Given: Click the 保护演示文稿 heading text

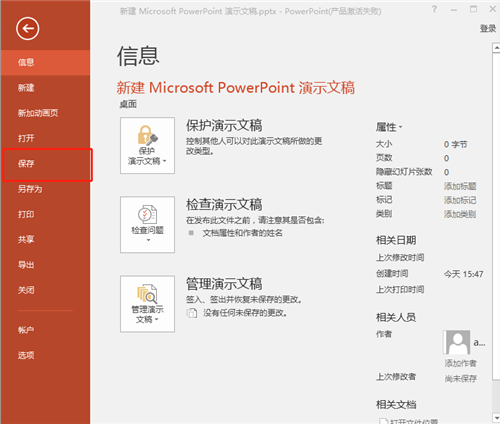Looking at the screenshot, I should [x=224, y=126].
